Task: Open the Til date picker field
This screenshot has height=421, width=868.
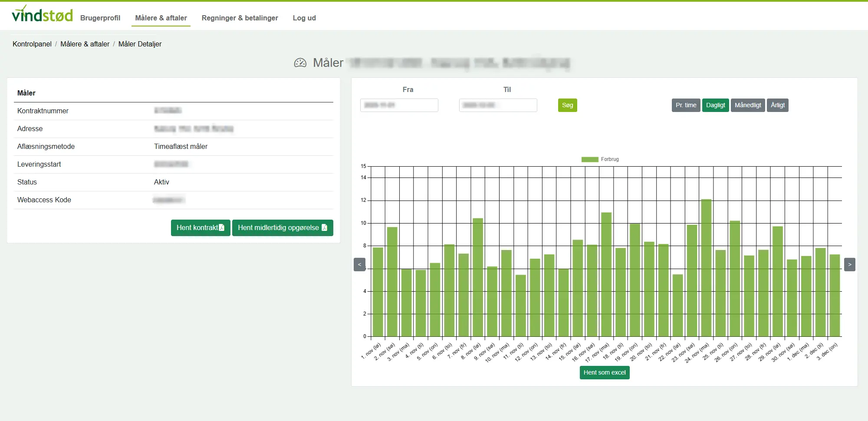Action: pos(498,105)
